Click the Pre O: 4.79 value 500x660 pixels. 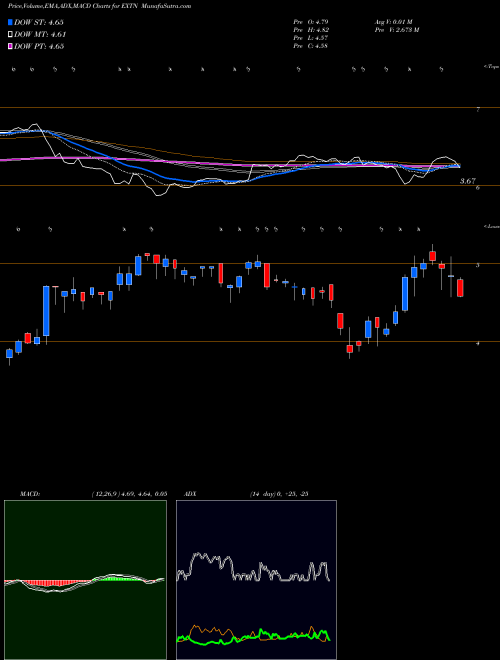311,22
